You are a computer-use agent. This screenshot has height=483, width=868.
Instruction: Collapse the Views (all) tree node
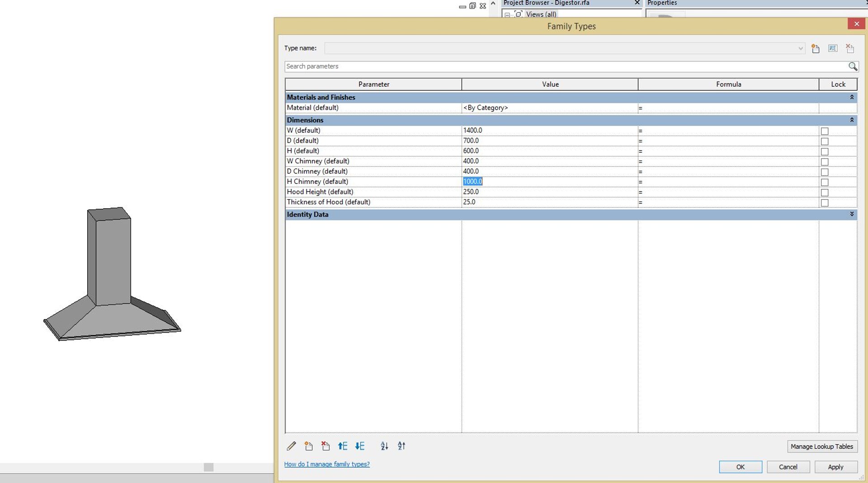point(507,15)
